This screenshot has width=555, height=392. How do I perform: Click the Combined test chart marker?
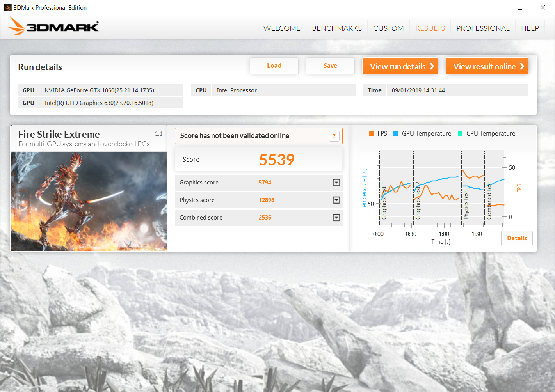[489, 200]
